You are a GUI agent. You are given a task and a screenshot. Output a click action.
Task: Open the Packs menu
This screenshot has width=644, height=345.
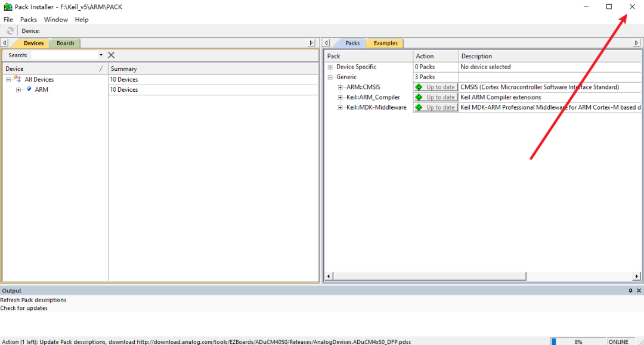(x=29, y=19)
